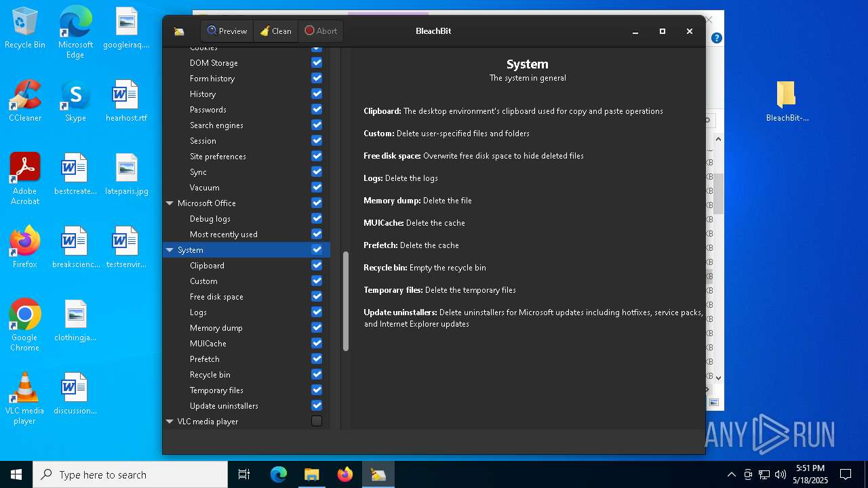Uncheck the Passwords checkbox

point(317,109)
